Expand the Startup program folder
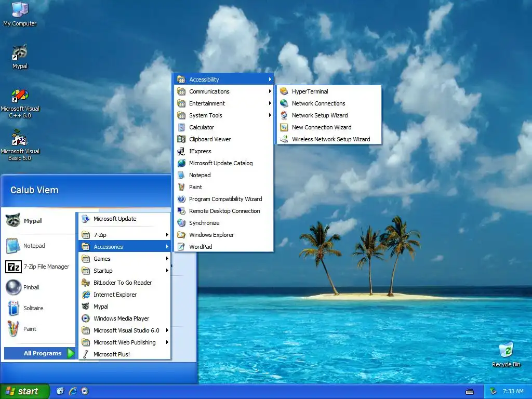 [125, 271]
